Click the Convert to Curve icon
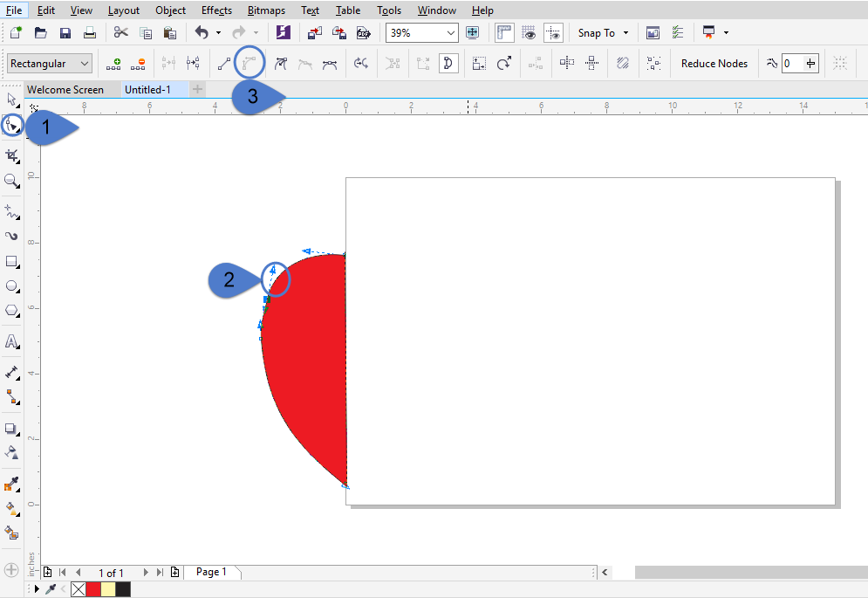The image size is (868, 598). (x=250, y=63)
